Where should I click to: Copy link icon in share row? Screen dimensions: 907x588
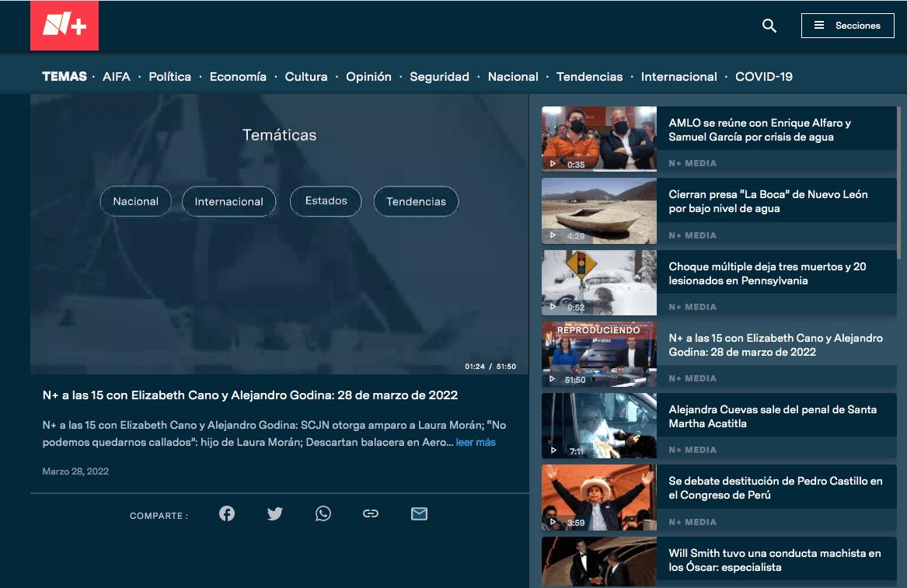[x=371, y=513]
